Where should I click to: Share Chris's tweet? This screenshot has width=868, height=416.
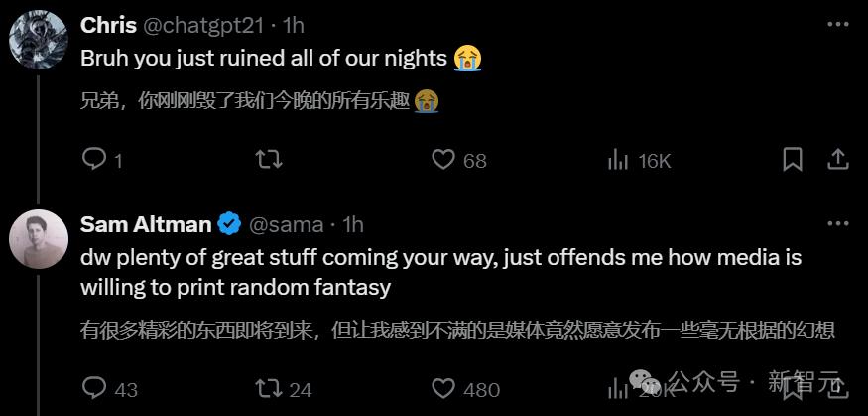(x=837, y=160)
